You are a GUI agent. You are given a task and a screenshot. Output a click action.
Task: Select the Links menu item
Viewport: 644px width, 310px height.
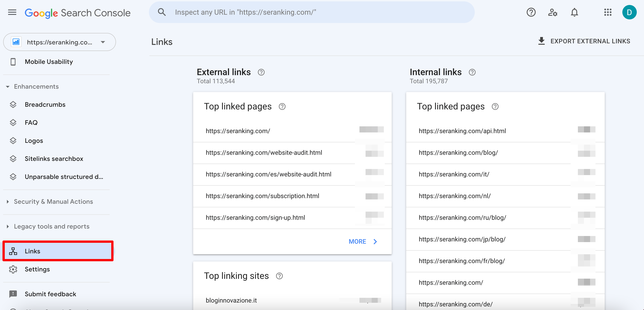58,251
